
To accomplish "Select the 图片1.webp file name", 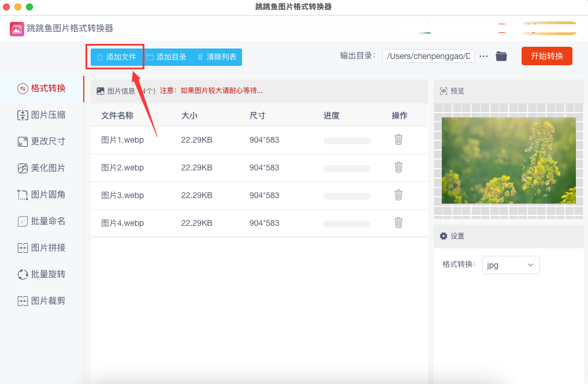I will point(122,140).
